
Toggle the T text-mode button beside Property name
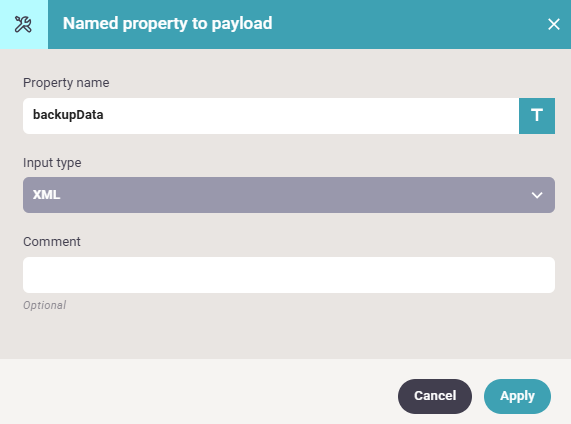537,116
